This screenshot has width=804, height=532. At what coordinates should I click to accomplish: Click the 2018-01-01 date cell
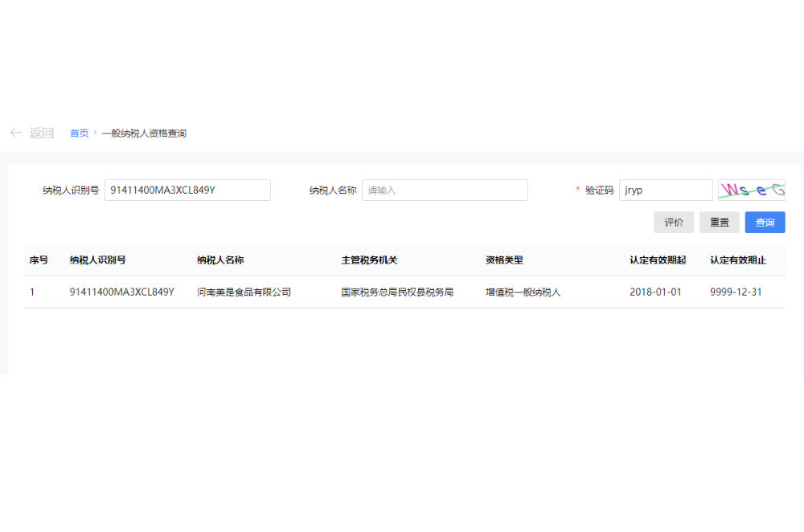coord(655,293)
